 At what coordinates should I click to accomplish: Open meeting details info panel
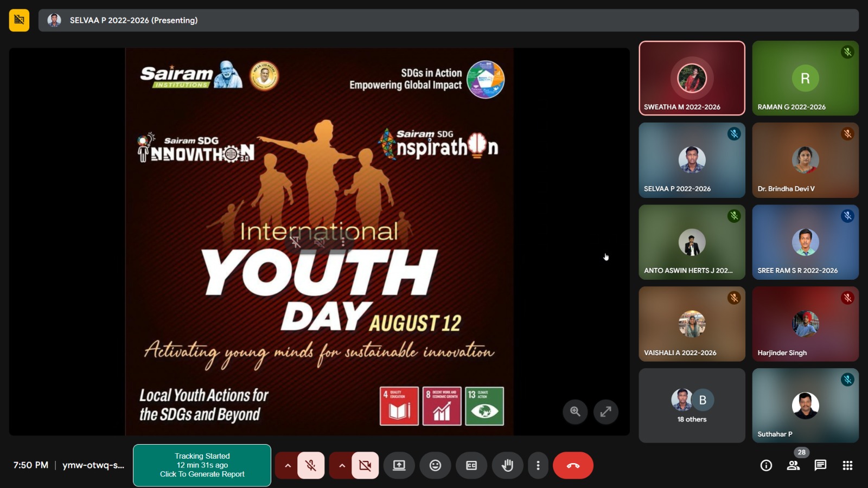(766, 465)
